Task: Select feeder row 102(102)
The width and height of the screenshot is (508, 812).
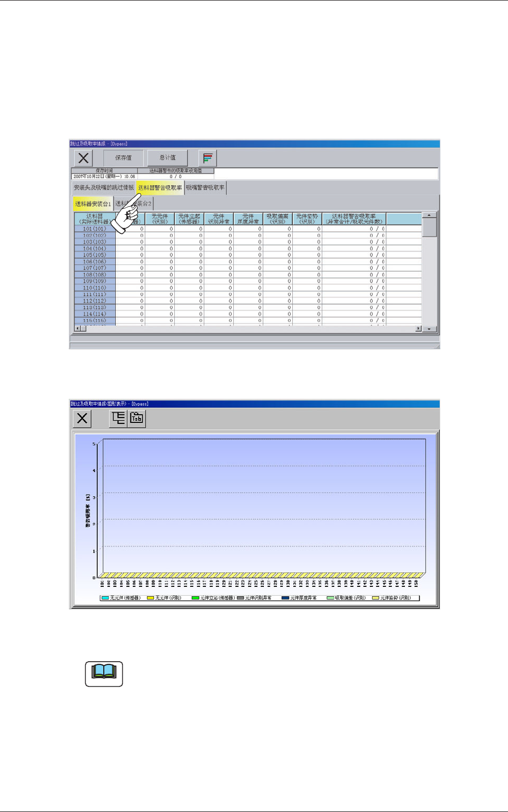Action: point(95,236)
